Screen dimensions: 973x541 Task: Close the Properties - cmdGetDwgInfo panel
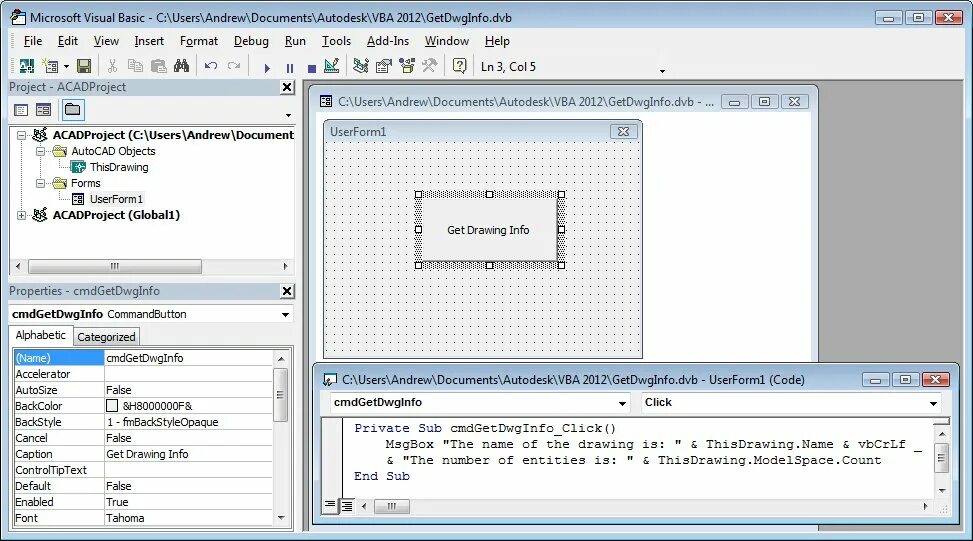tap(287, 291)
